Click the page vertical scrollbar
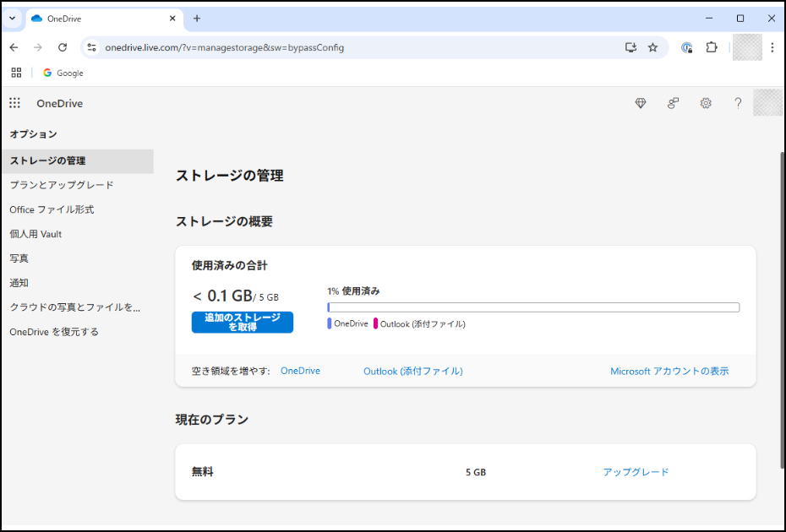This screenshot has height=532, width=786. (x=783, y=311)
